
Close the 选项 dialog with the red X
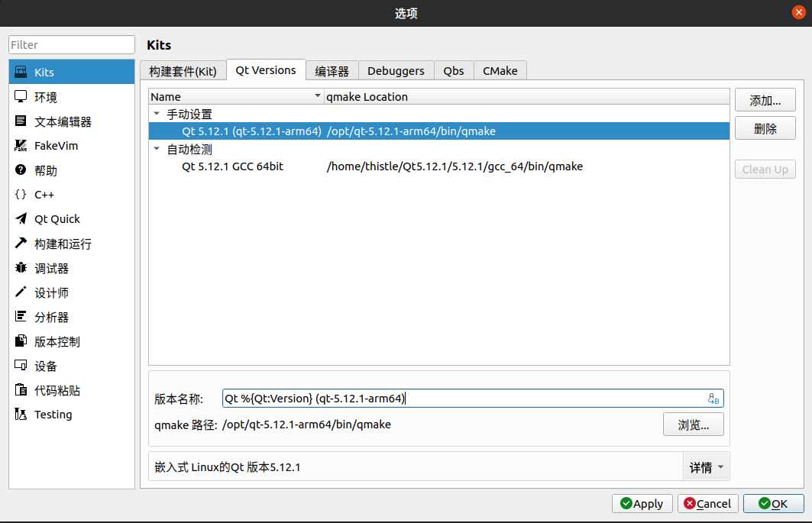pyautogui.click(x=798, y=12)
